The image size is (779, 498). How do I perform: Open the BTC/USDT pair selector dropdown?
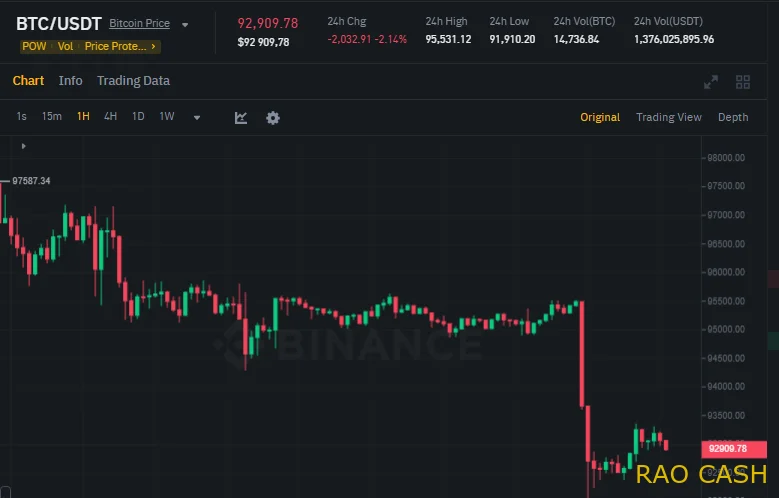tap(185, 24)
